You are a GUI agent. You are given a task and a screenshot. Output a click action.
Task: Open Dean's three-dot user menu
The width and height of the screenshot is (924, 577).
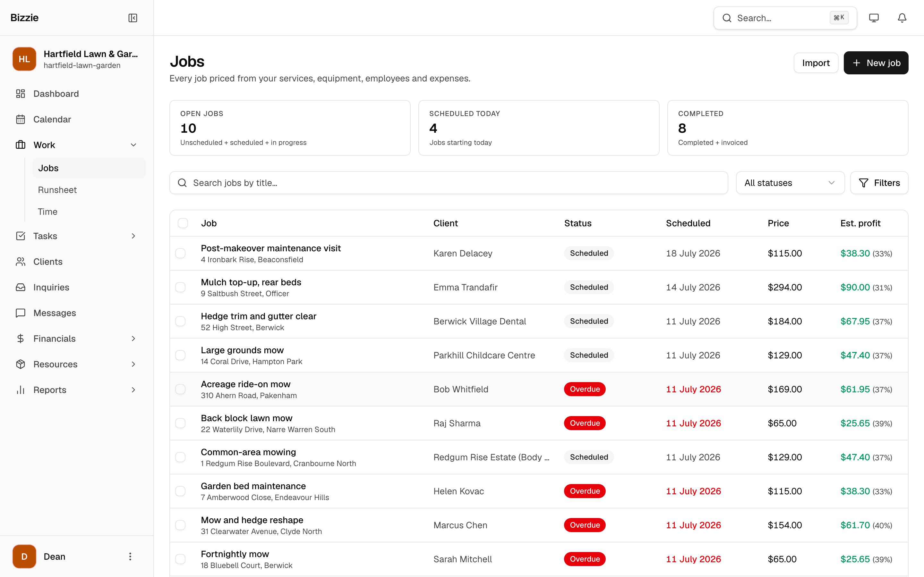(x=130, y=556)
